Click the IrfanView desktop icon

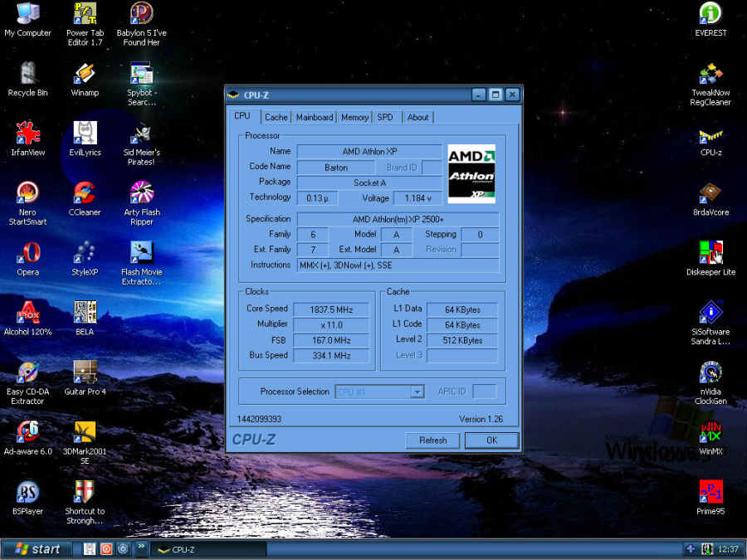(x=27, y=134)
